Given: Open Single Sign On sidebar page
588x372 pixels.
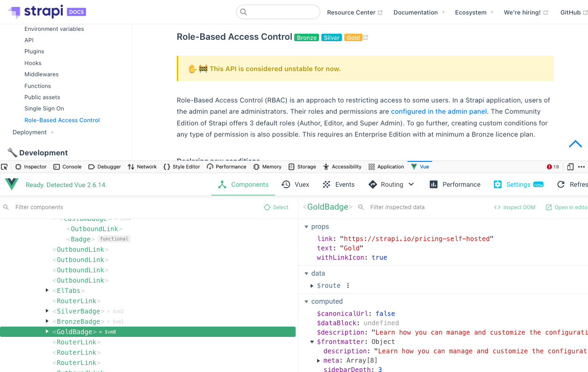Looking at the screenshot, I should point(44,109).
